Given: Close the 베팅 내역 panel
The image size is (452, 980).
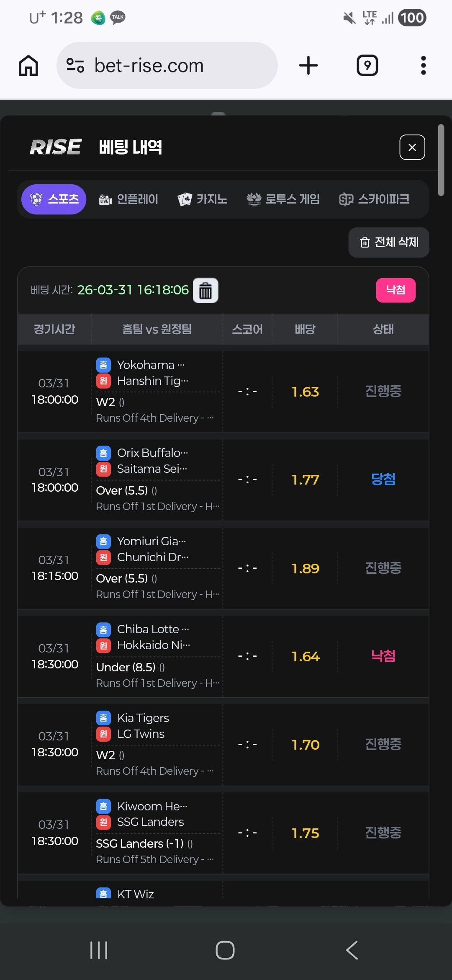Looking at the screenshot, I should [412, 147].
